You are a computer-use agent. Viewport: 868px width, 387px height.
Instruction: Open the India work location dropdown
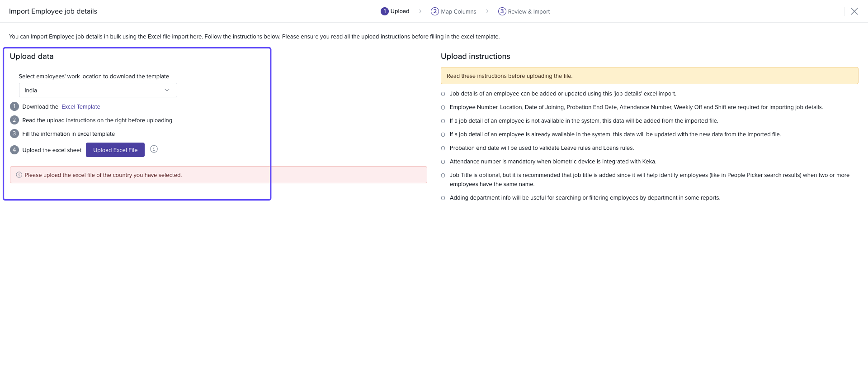click(x=98, y=90)
